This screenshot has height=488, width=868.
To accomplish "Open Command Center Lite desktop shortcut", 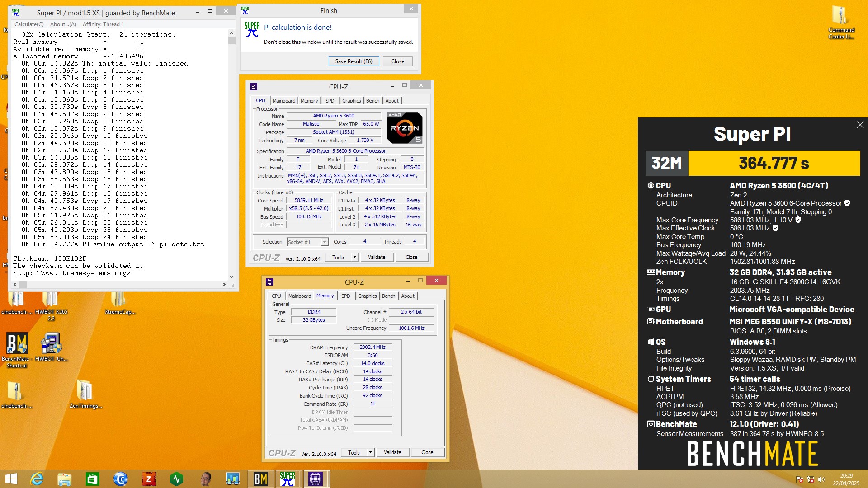I will pyautogui.click(x=841, y=23).
